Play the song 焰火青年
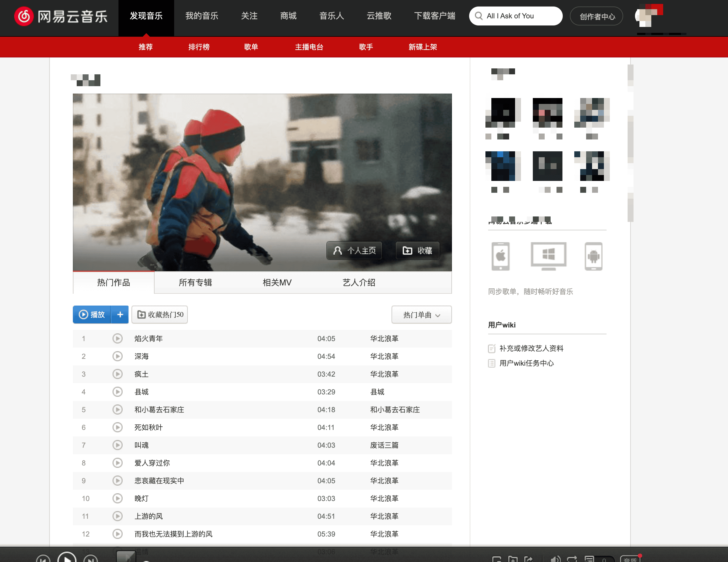The image size is (728, 562). tap(117, 338)
